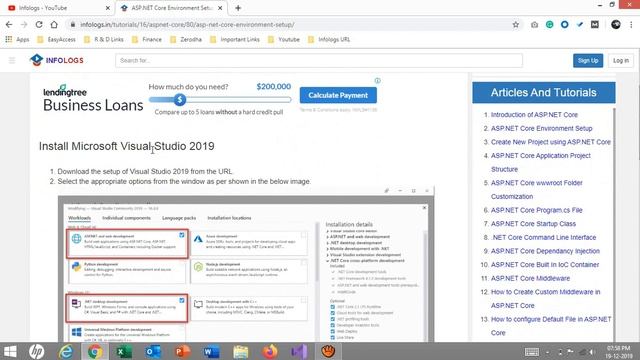Click the loan amount slider handle
The width and height of the screenshot is (640, 360).
click(x=180, y=99)
